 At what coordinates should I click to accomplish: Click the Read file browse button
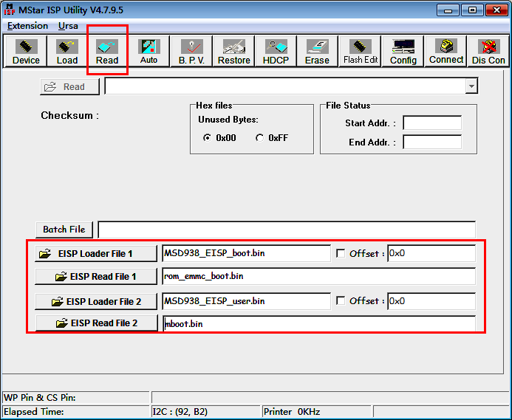pos(69,87)
